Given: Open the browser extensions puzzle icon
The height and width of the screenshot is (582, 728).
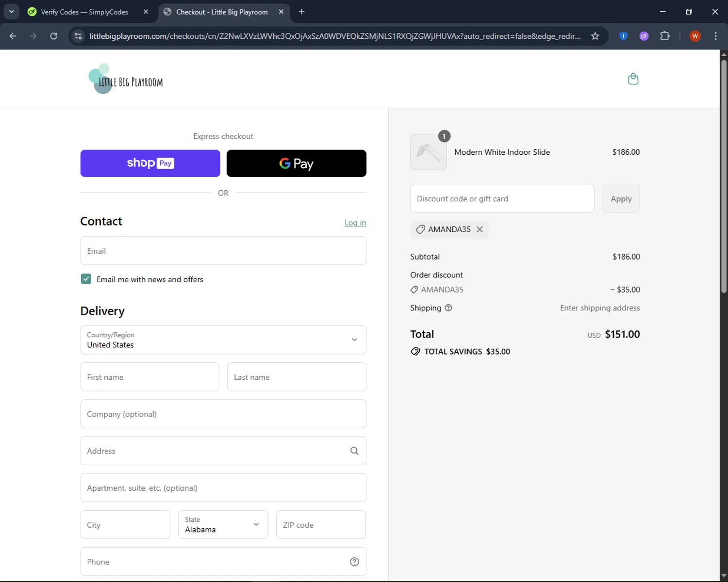Looking at the screenshot, I should (665, 36).
